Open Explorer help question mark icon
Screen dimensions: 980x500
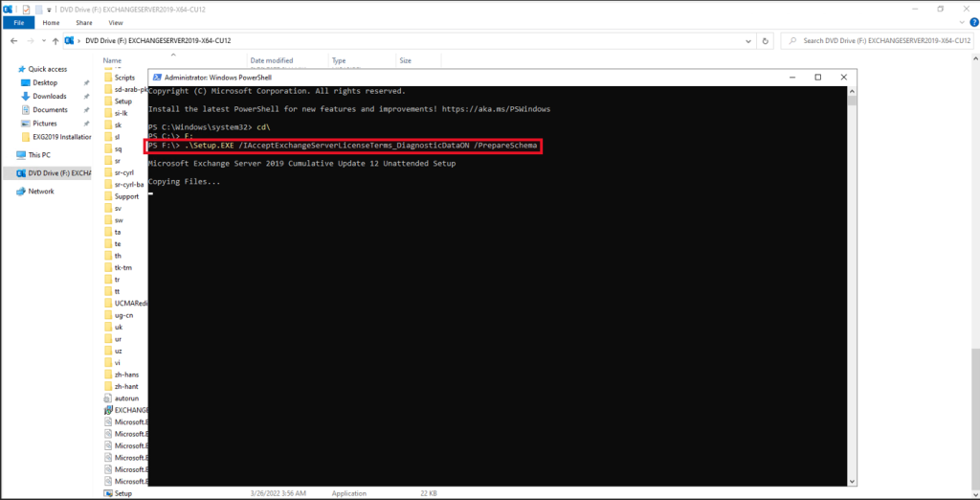pos(973,23)
